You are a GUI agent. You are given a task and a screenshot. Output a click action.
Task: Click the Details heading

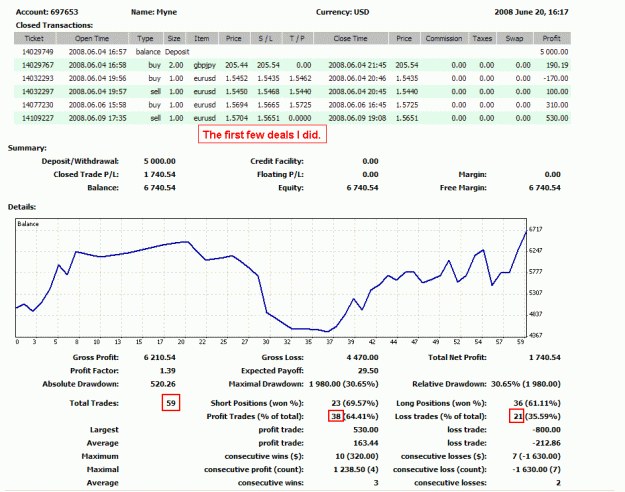pos(22,207)
